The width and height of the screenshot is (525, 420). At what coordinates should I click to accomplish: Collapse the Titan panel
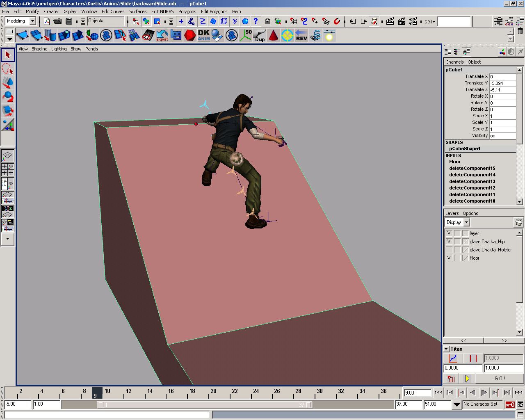click(446, 349)
